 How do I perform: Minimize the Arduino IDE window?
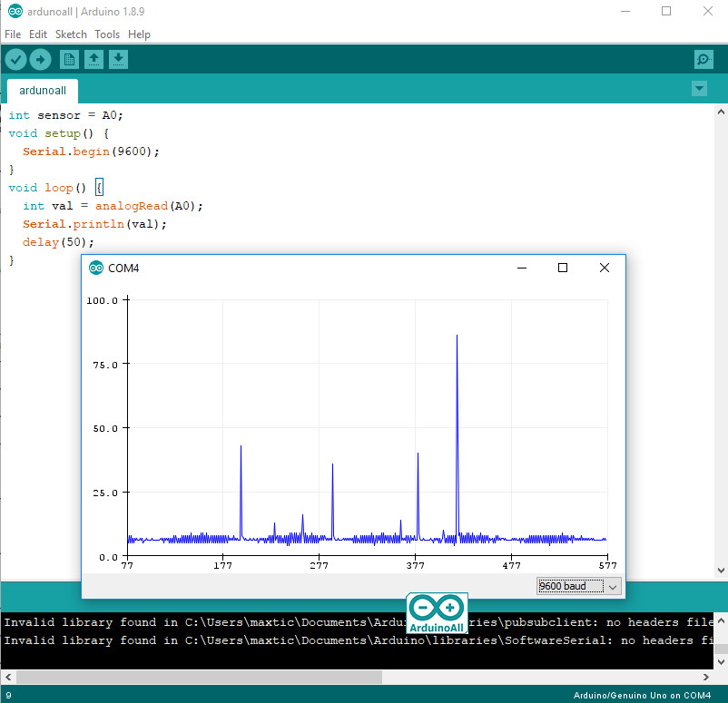pyautogui.click(x=625, y=11)
